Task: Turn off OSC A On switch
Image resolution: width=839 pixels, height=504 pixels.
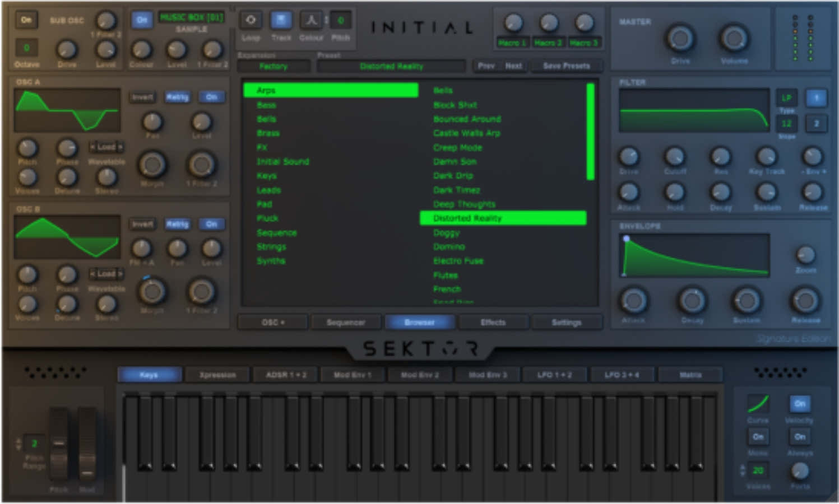Action: [x=211, y=97]
